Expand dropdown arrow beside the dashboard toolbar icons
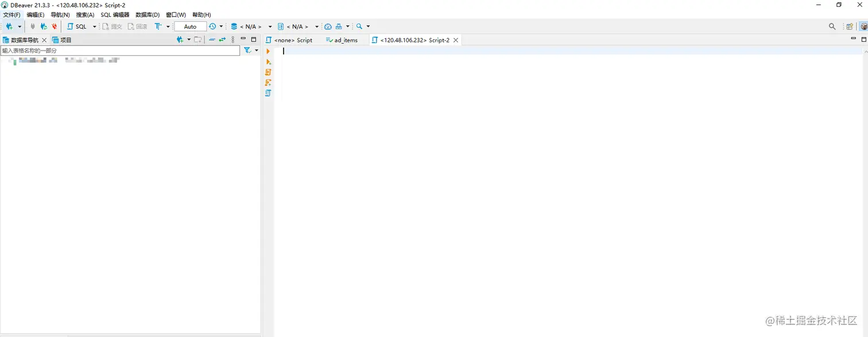This screenshot has height=337, width=868. 348,26
